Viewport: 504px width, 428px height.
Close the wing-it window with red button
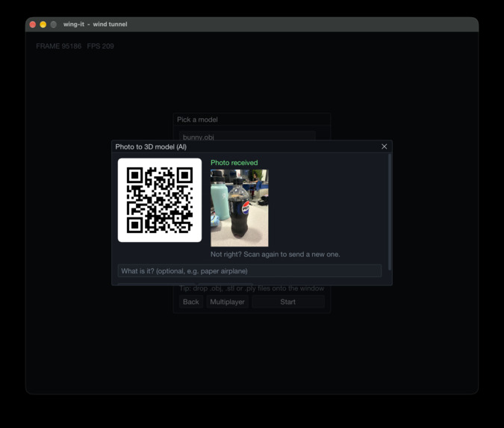(x=33, y=25)
